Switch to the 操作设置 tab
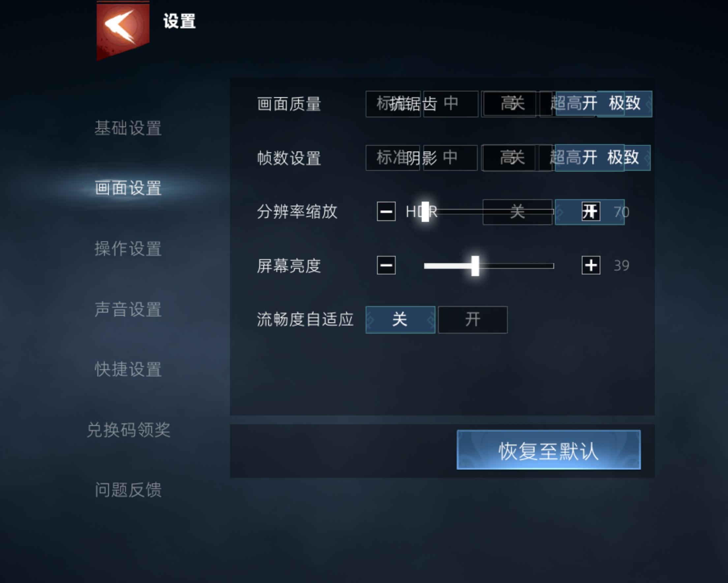 pos(128,249)
